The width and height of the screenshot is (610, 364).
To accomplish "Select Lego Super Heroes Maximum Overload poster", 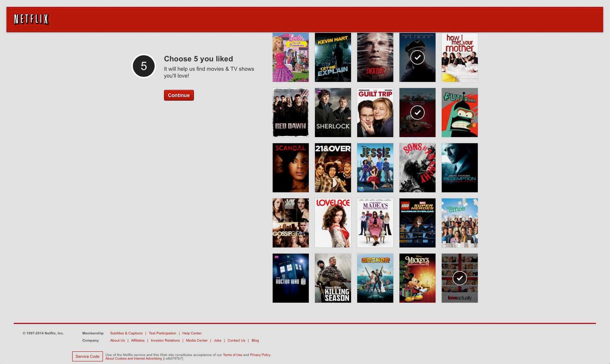I will [x=417, y=223].
